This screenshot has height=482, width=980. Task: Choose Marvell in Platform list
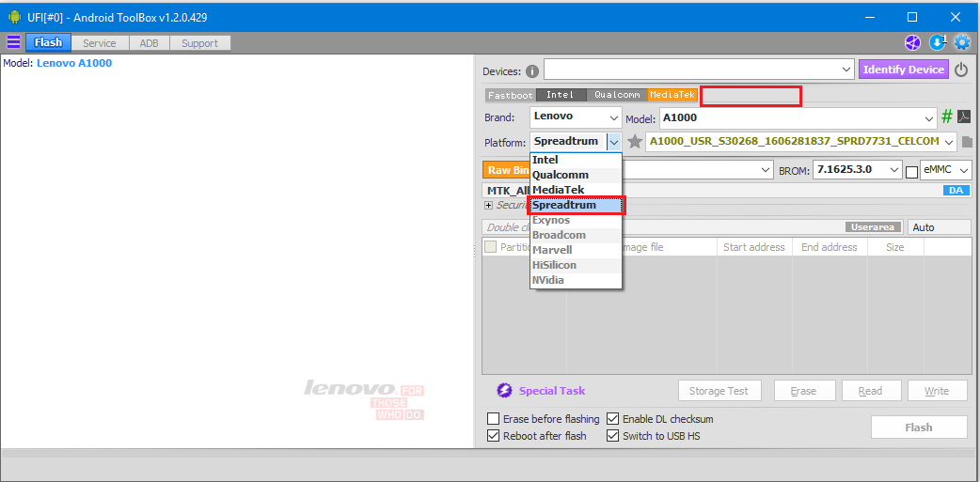(x=576, y=250)
